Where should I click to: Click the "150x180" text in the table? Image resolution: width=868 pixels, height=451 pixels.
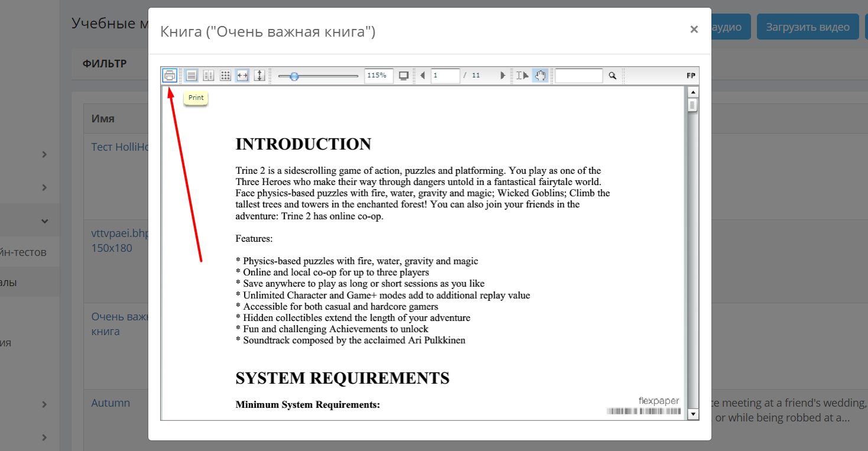coord(112,248)
